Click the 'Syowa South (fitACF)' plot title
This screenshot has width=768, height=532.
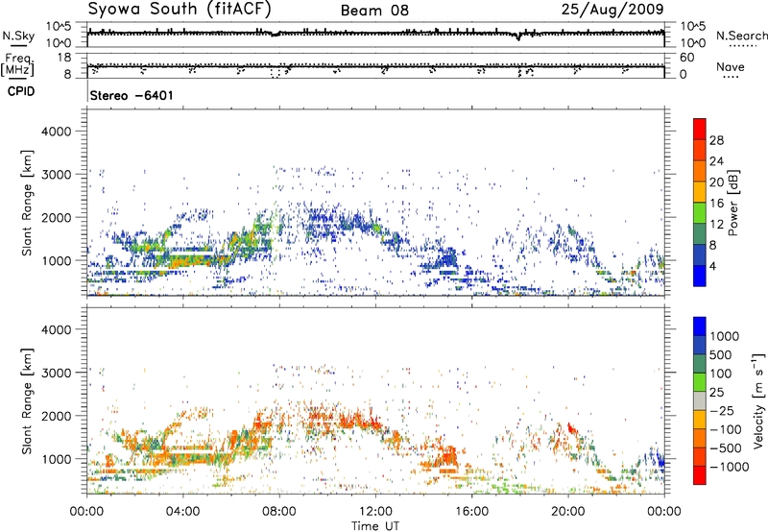180,10
